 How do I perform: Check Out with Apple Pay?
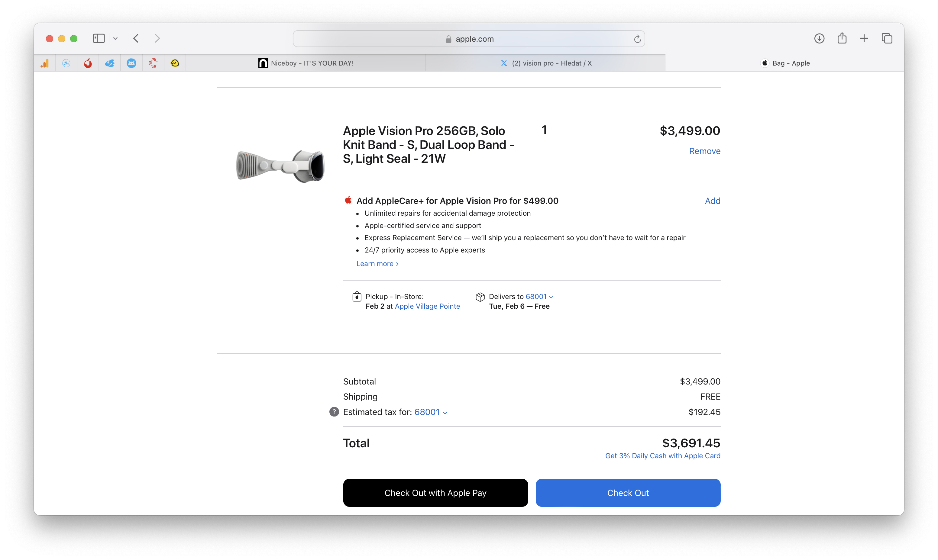click(435, 492)
